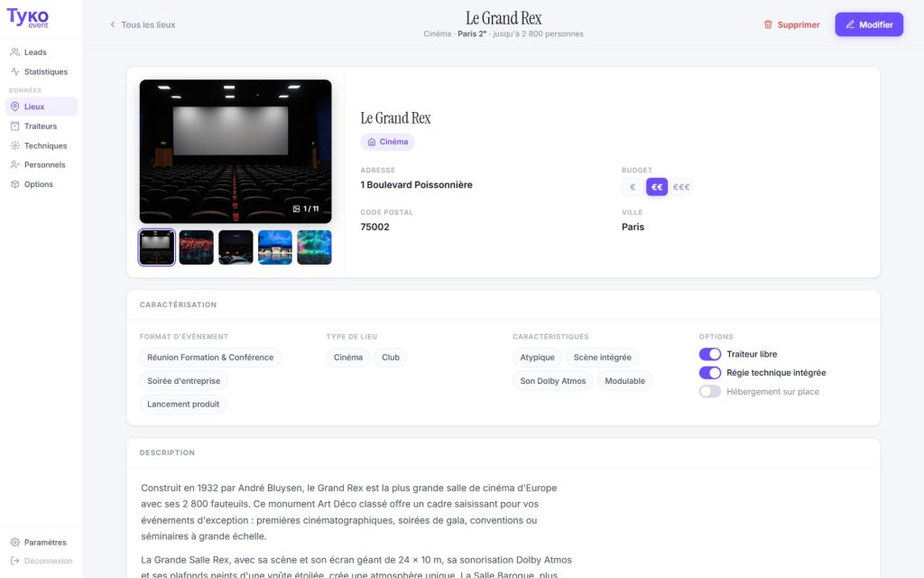Select the third dark hall thumbnail
The height and width of the screenshot is (578, 924).
click(x=236, y=247)
